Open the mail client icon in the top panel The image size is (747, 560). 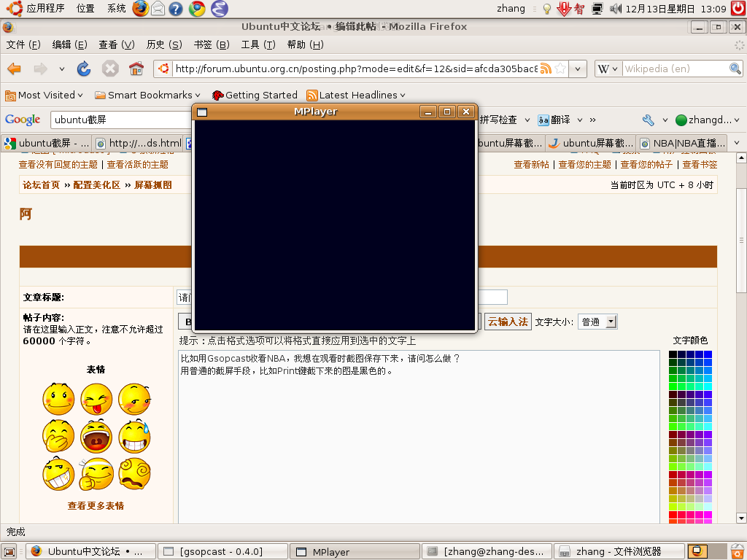click(x=158, y=9)
